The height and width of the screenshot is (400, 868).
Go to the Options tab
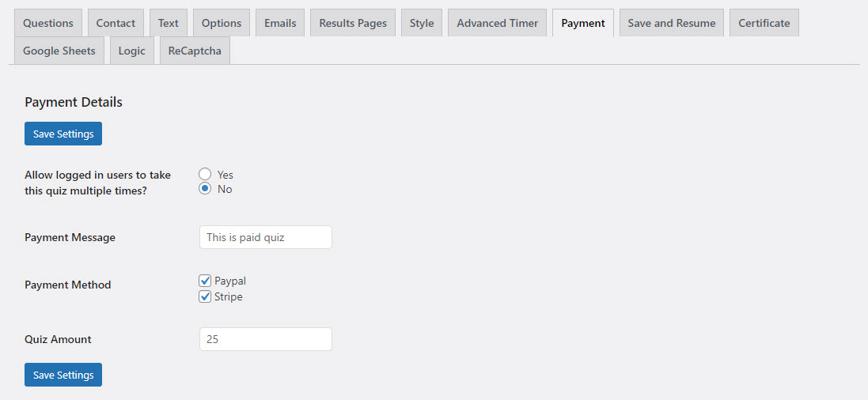[x=222, y=23]
